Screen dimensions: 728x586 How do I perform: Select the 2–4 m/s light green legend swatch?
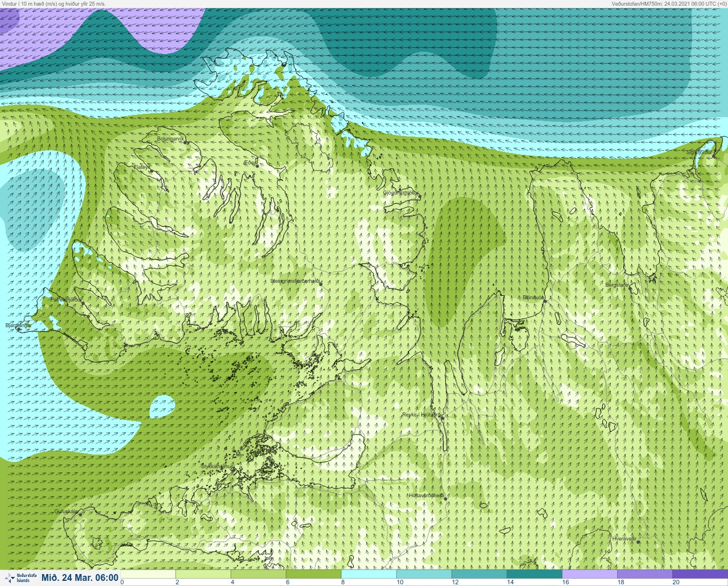tap(203, 574)
